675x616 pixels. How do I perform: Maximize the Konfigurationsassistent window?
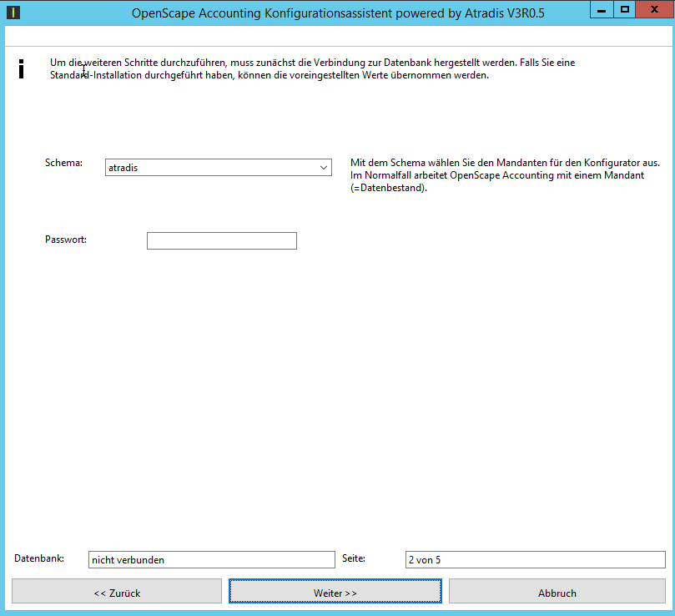click(624, 9)
